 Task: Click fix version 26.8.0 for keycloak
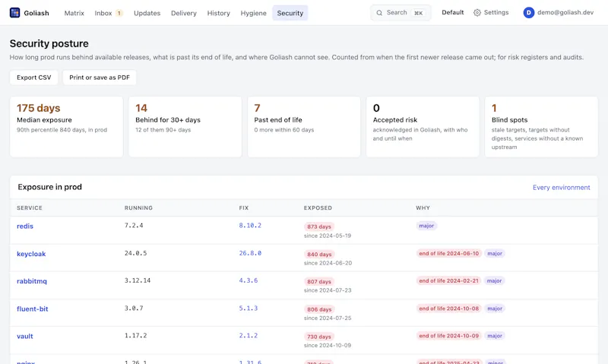click(250, 253)
